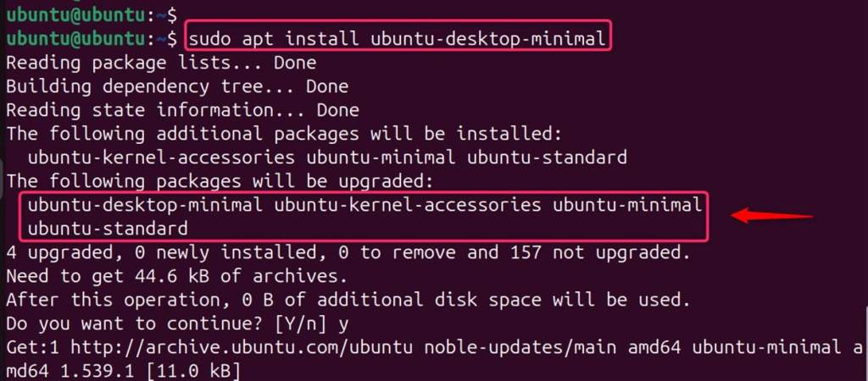The width and height of the screenshot is (868, 381).
Task: Click the "Reading package lists... Done" line
Action: (x=161, y=63)
